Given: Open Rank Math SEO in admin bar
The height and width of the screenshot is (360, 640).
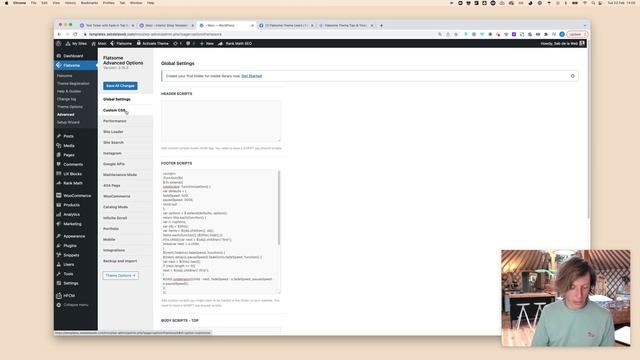Looking at the screenshot, I should click(235, 43).
